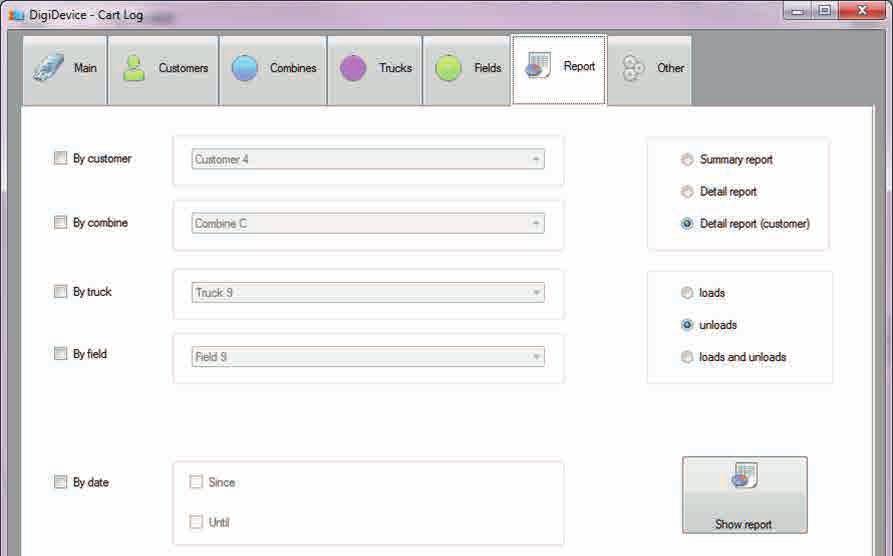The width and height of the screenshot is (893, 556).
Task: Select Summary report radio option
Action: pos(687,160)
